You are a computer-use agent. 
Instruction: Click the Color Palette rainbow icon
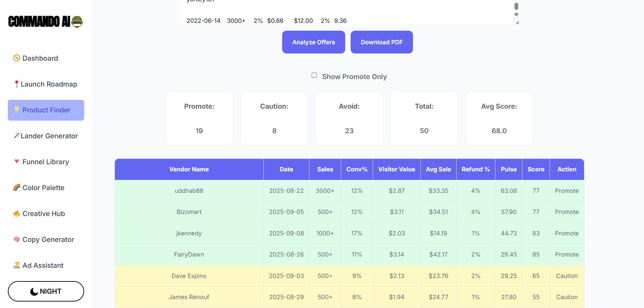tap(16, 187)
